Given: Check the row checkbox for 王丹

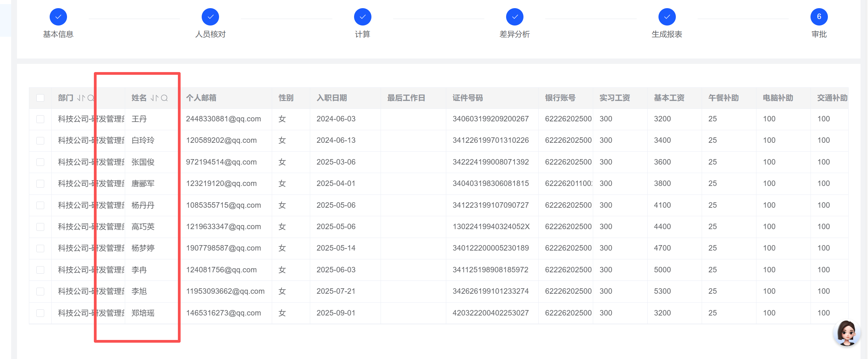Looking at the screenshot, I should pyautogui.click(x=40, y=119).
